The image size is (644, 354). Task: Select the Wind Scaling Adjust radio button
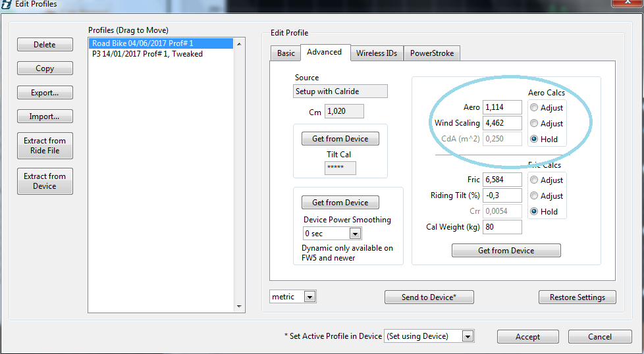534,124
